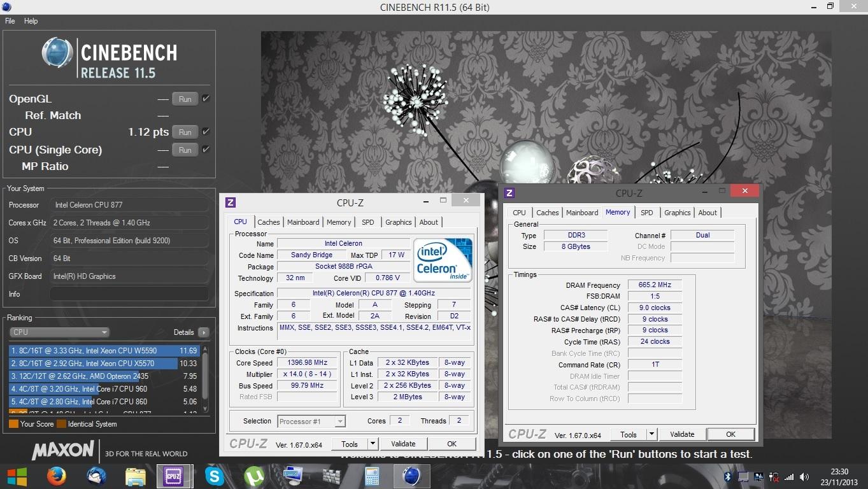
Task: Select ranking entry Intel Xeon CPU X5570
Action: pos(104,364)
